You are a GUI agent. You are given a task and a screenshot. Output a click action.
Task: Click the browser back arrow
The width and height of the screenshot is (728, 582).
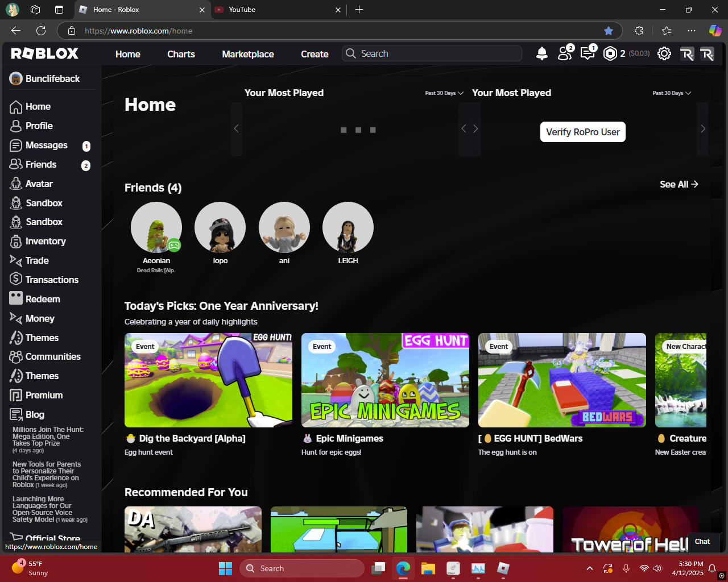[16, 31]
